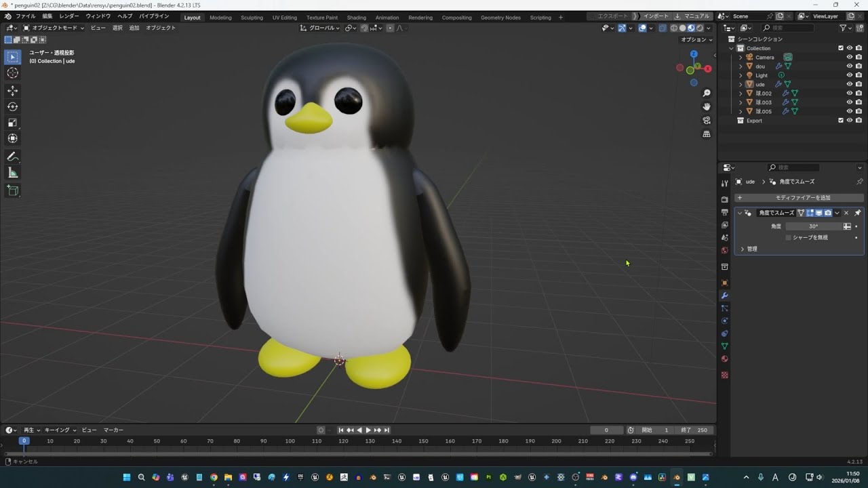Remove the 角度でスムーズ modifier with X

846,213
